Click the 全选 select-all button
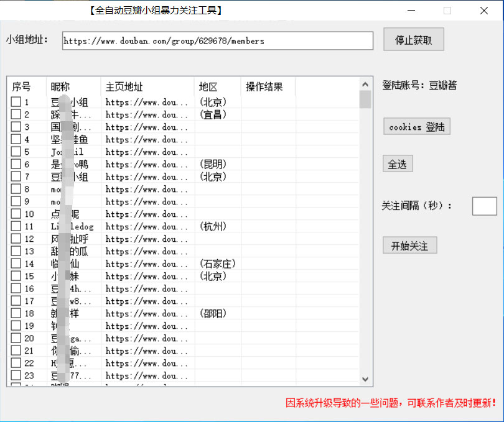The width and height of the screenshot is (504, 422). pos(398,163)
